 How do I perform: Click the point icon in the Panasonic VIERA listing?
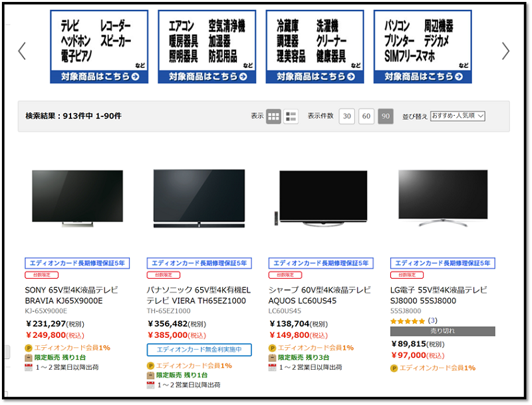click(x=150, y=366)
